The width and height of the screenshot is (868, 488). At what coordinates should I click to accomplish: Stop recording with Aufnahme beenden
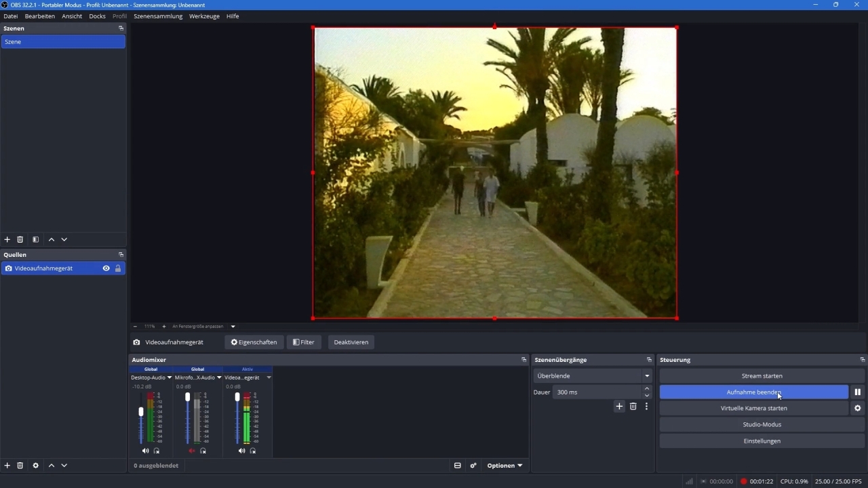point(753,392)
